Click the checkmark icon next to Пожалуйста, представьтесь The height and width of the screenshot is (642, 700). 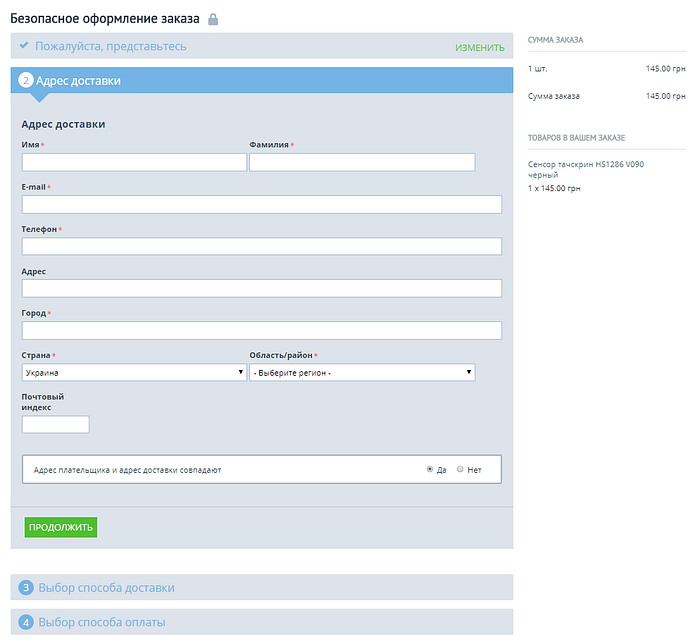24,46
